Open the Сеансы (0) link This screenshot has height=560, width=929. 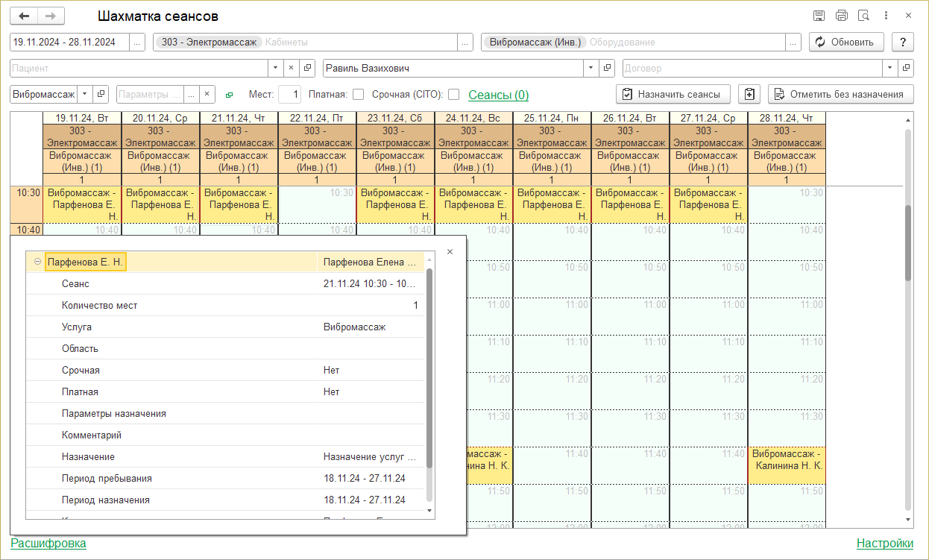pyautogui.click(x=498, y=95)
